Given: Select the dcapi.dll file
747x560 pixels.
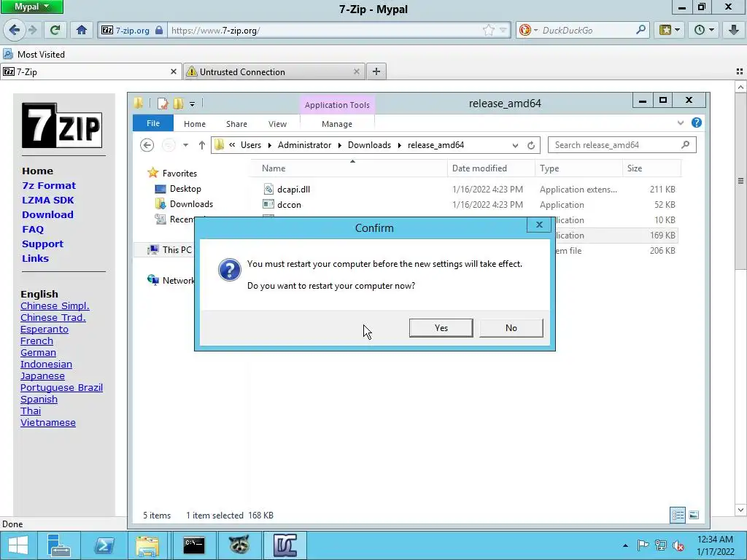Looking at the screenshot, I should point(293,189).
